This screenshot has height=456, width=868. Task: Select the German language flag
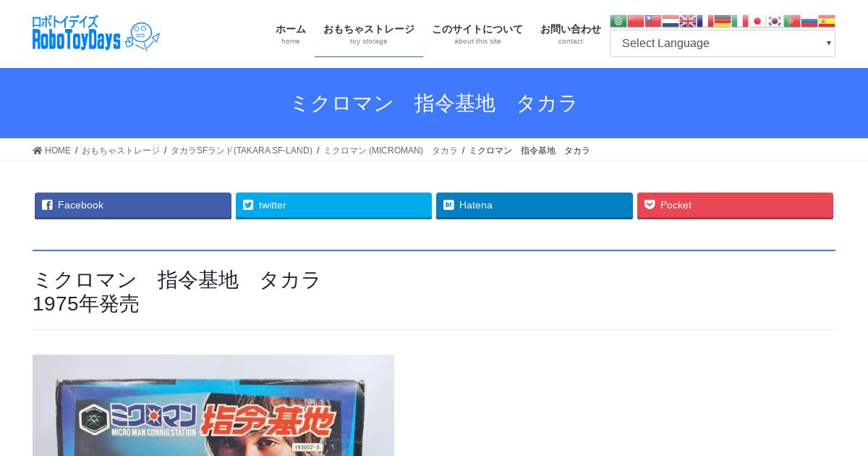click(x=722, y=21)
